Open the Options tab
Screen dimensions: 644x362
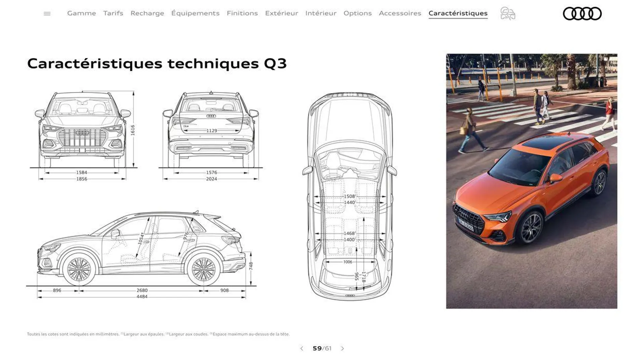coord(358,13)
